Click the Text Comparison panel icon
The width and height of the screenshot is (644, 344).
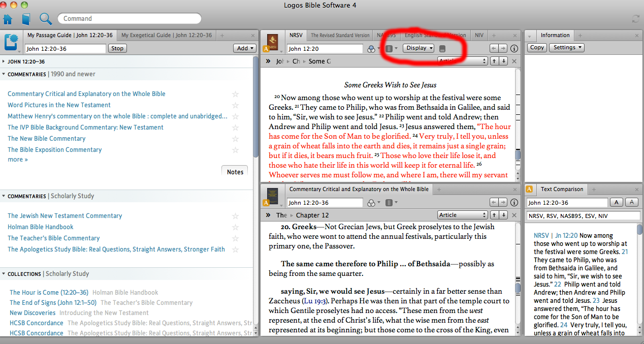529,190
